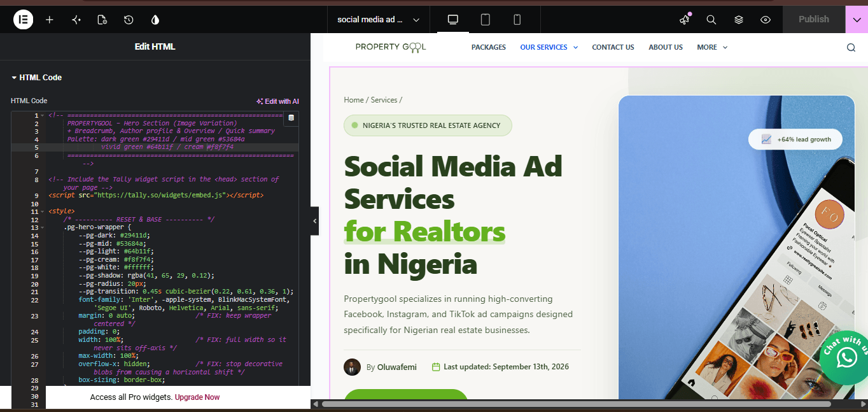Open the WhatsApp chat bubble
Viewport: 868px width, 412px height.
click(846, 357)
